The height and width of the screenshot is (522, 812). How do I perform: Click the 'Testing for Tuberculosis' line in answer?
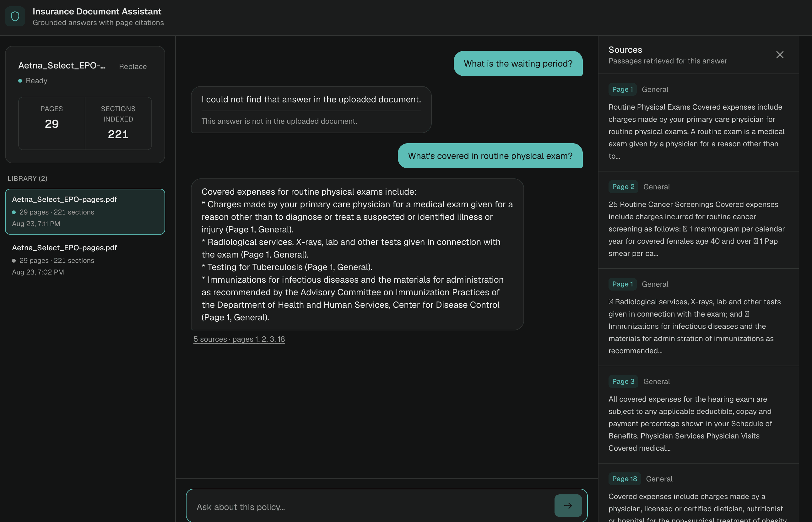click(x=287, y=267)
